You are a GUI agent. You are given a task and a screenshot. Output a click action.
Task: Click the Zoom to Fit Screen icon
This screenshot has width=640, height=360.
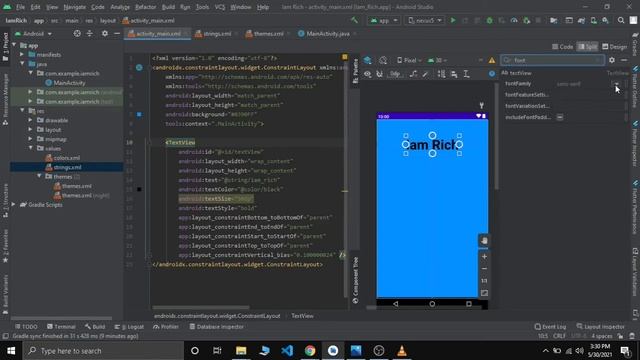pyautogui.click(x=484, y=293)
